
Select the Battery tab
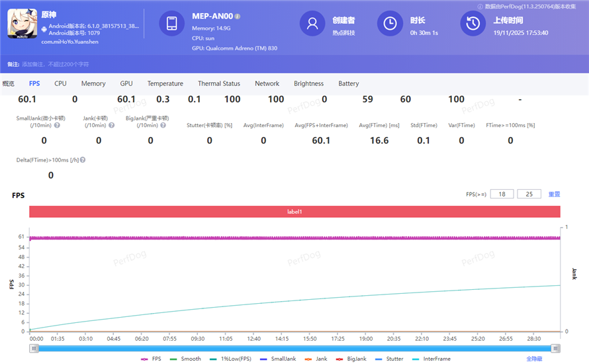pyautogui.click(x=348, y=83)
